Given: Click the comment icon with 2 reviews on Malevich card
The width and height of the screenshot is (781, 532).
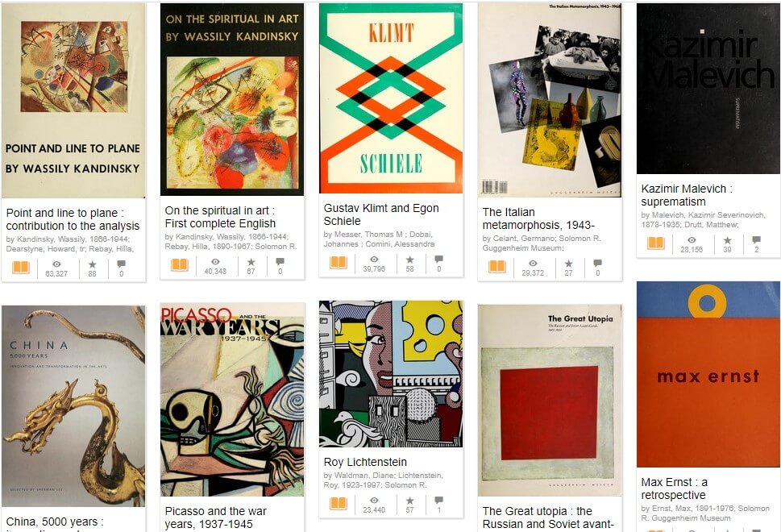Looking at the screenshot, I should [x=757, y=240].
